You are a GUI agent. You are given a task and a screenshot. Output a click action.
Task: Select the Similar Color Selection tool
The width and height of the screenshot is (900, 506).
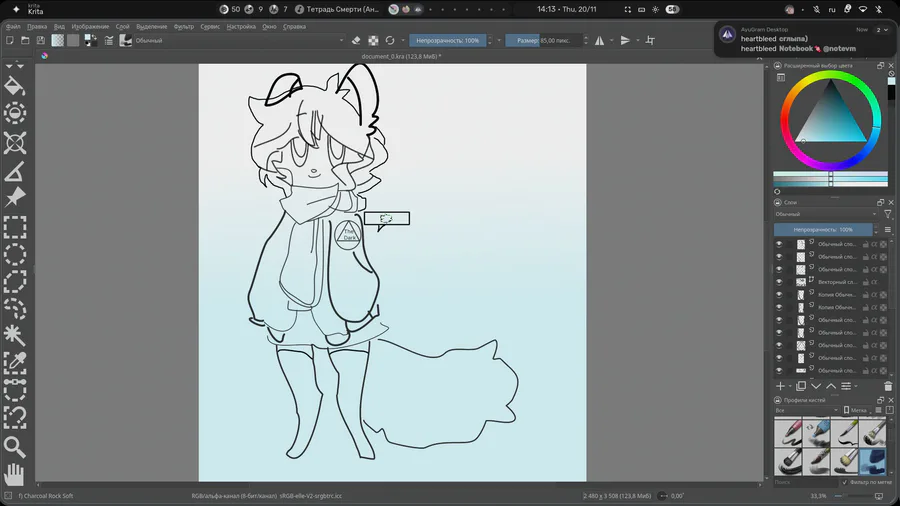point(14,362)
